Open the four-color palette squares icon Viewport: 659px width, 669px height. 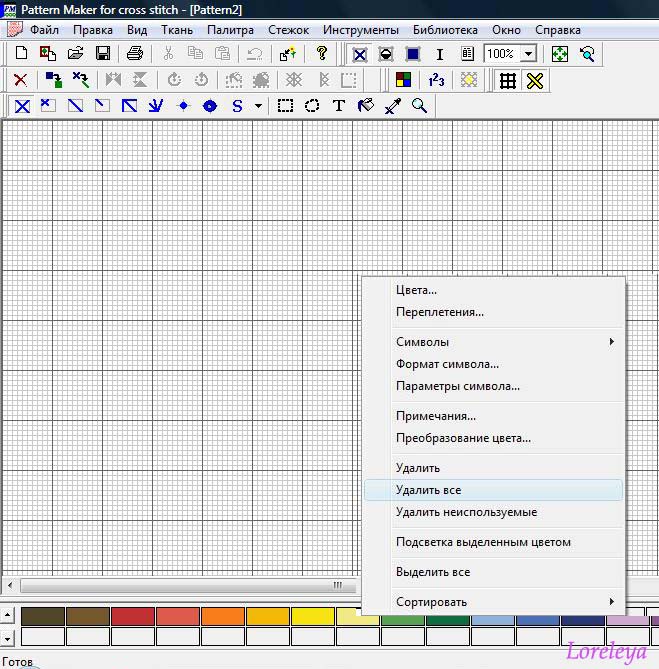tap(403, 80)
